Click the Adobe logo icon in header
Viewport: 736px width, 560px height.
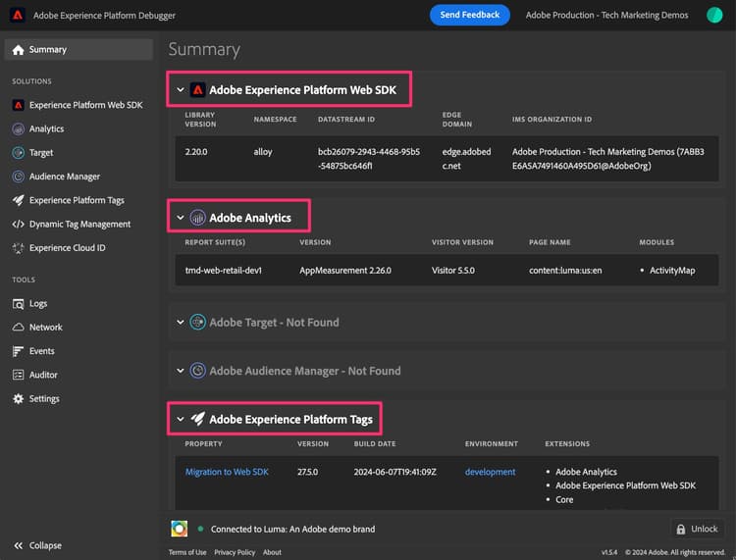point(17,16)
